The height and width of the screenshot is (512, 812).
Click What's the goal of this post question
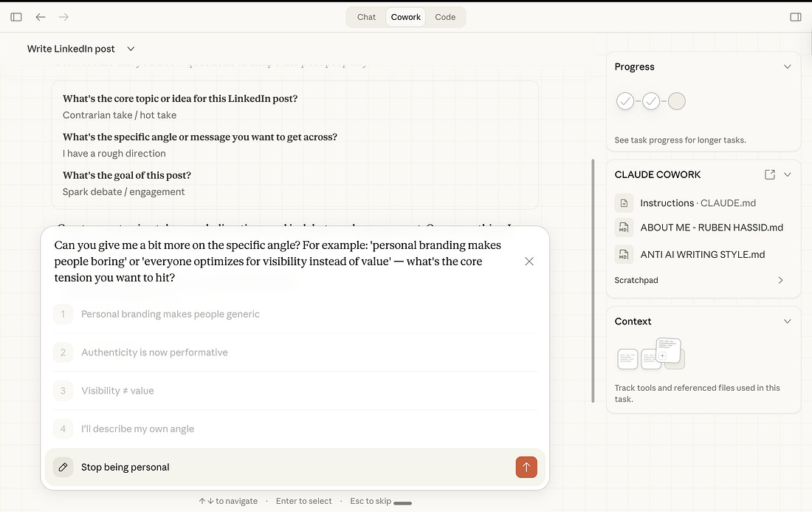127,175
